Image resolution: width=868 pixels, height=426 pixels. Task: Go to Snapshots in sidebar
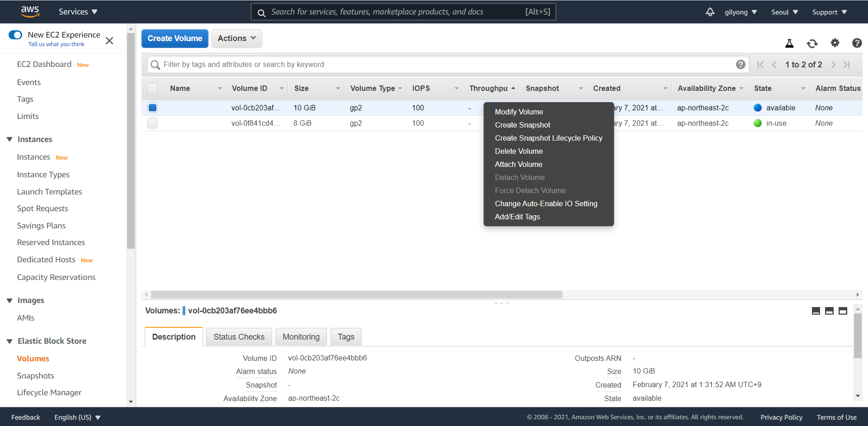point(35,376)
